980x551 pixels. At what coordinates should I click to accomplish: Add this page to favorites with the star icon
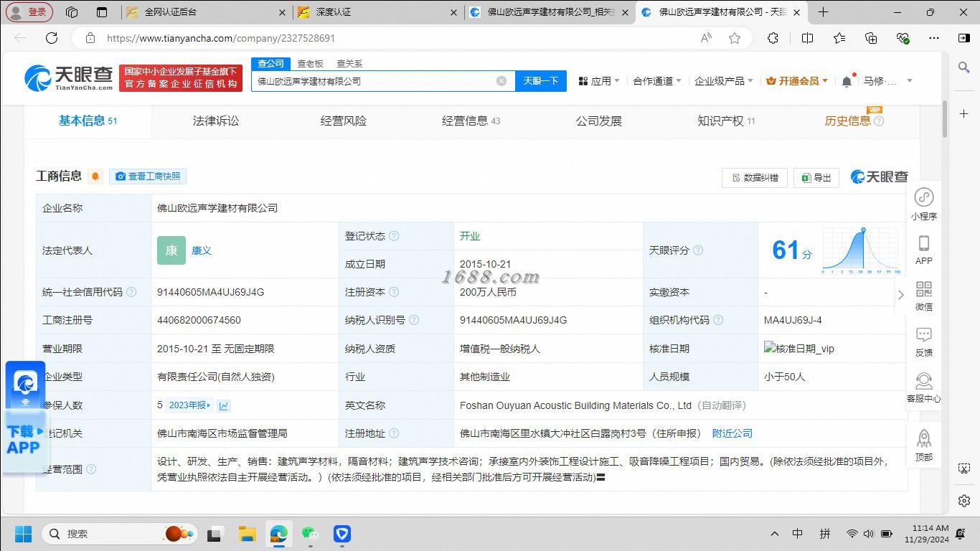click(735, 38)
